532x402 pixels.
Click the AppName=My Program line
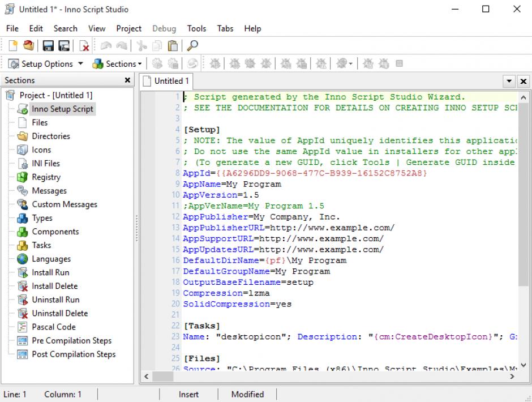(x=232, y=184)
